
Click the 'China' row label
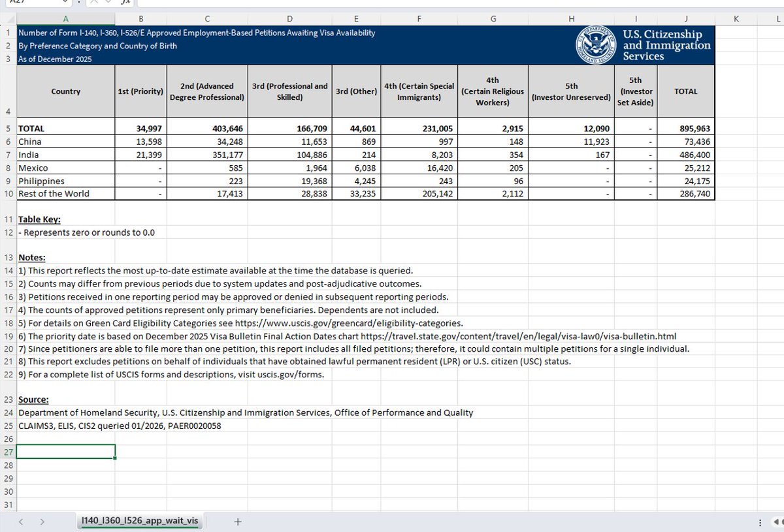click(65, 142)
